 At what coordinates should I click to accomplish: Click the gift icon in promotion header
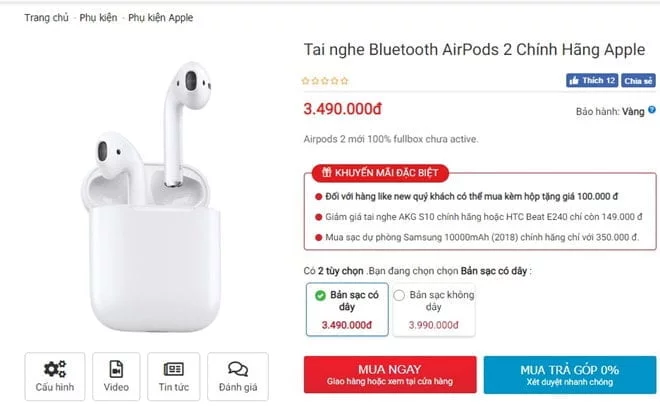[323, 172]
